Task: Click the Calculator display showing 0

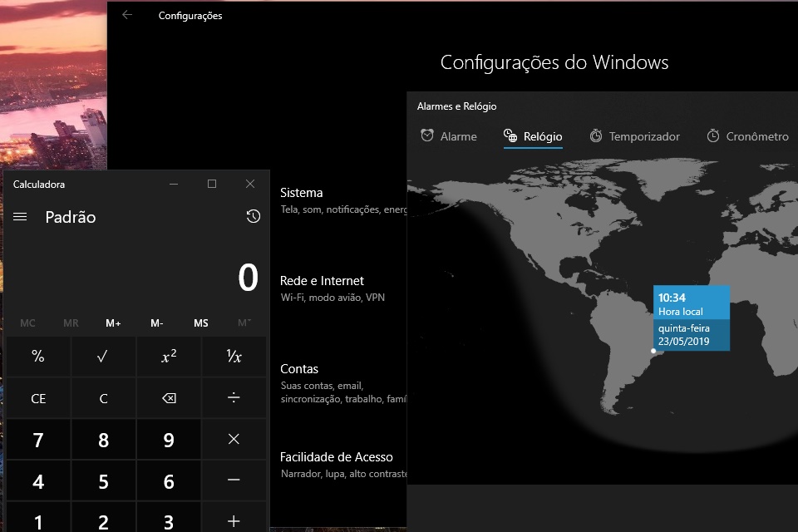Action: click(248, 278)
